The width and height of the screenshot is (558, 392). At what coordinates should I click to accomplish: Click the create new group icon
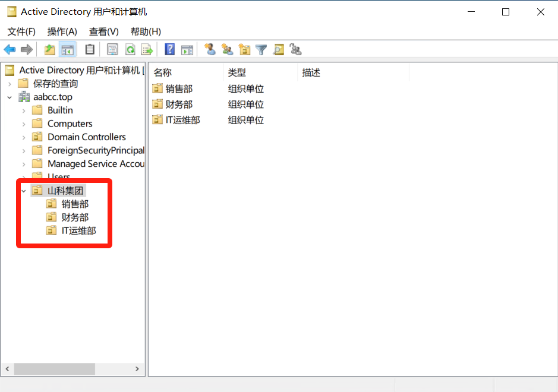226,49
